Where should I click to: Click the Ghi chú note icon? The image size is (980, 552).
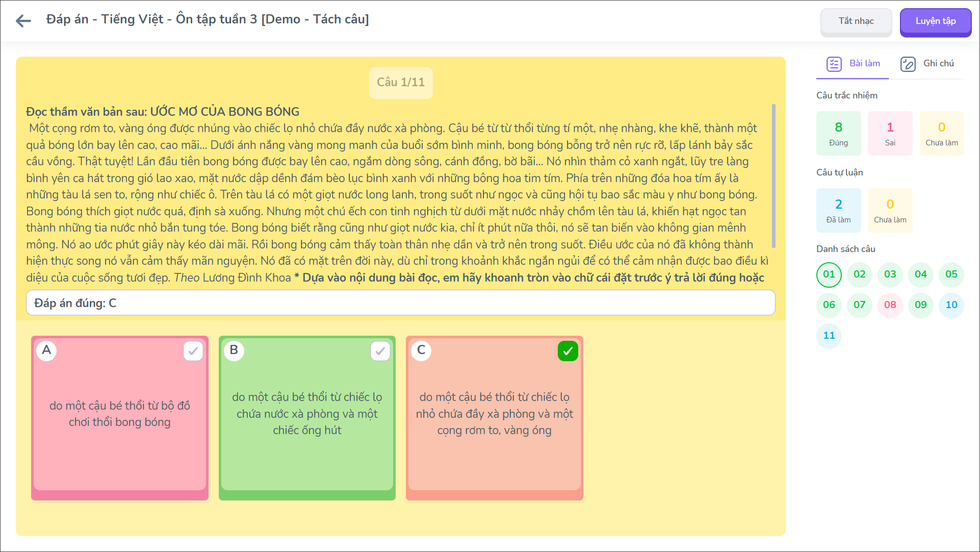tap(908, 64)
